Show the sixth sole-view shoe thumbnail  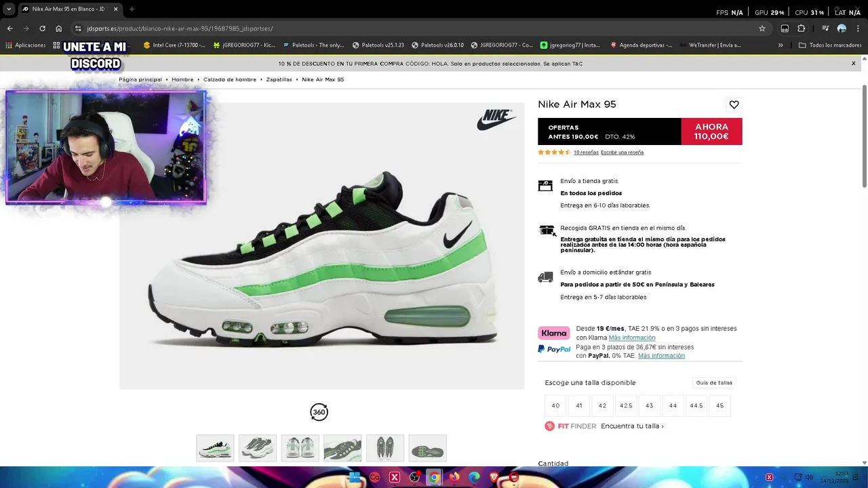427,448
